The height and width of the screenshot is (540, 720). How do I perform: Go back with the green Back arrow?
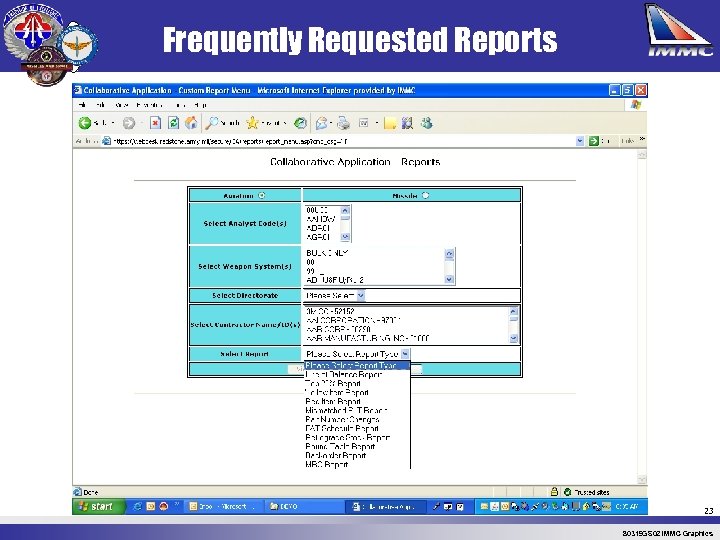pos(85,123)
